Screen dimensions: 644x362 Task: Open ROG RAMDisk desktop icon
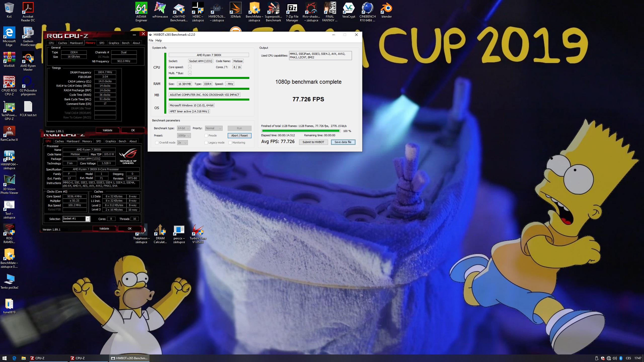pos(9,234)
